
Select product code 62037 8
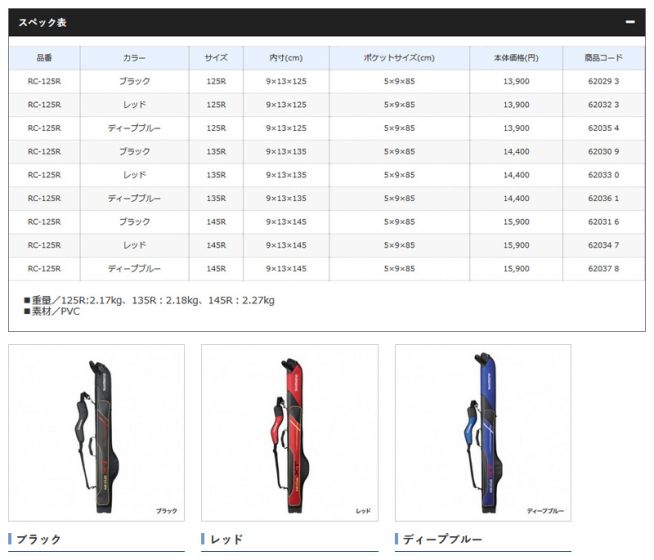coord(604,269)
